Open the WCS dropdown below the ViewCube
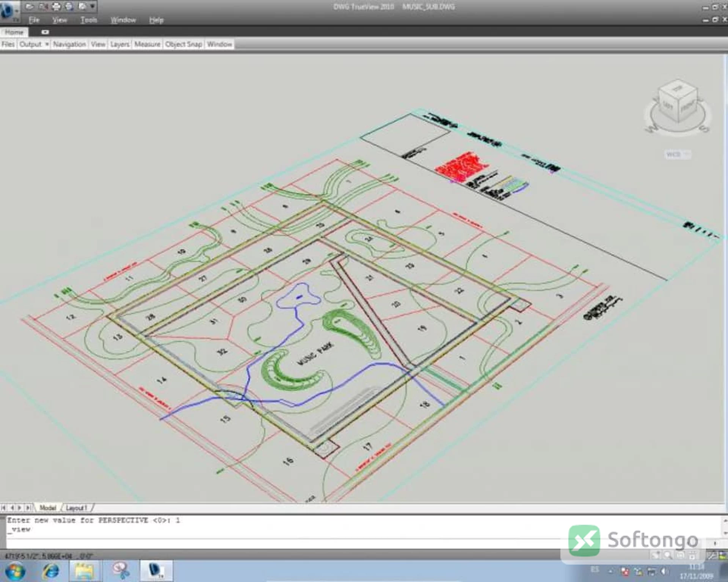The width and height of the screenshot is (728, 582). click(x=678, y=155)
